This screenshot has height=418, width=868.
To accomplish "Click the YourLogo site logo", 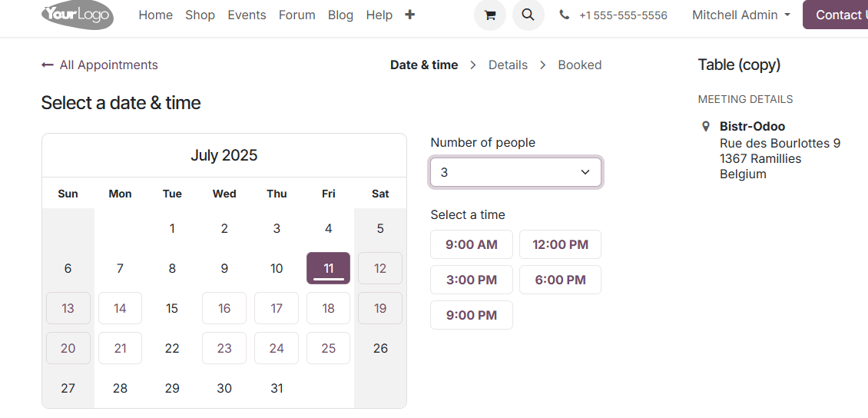I will coord(78,15).
